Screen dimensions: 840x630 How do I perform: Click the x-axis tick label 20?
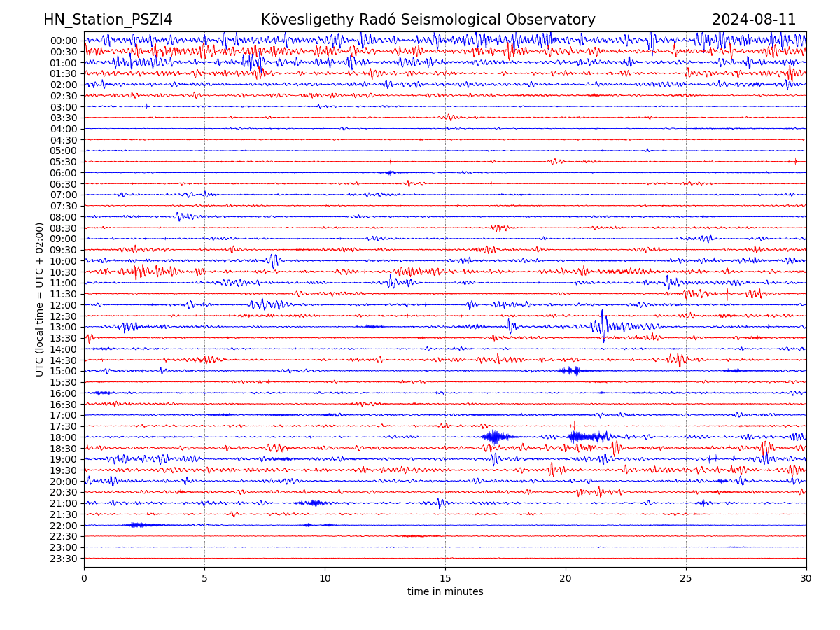(x=566, y=578)
